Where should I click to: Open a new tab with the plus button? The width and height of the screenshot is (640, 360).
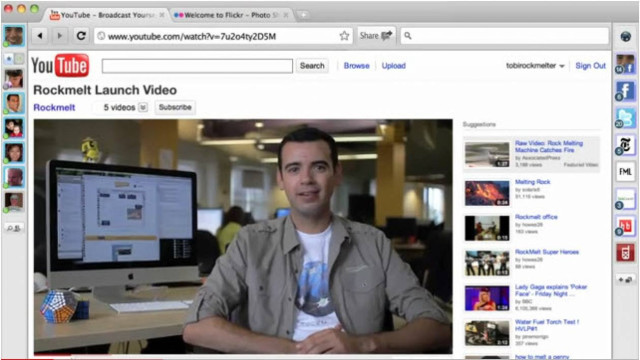click(303, 15)
